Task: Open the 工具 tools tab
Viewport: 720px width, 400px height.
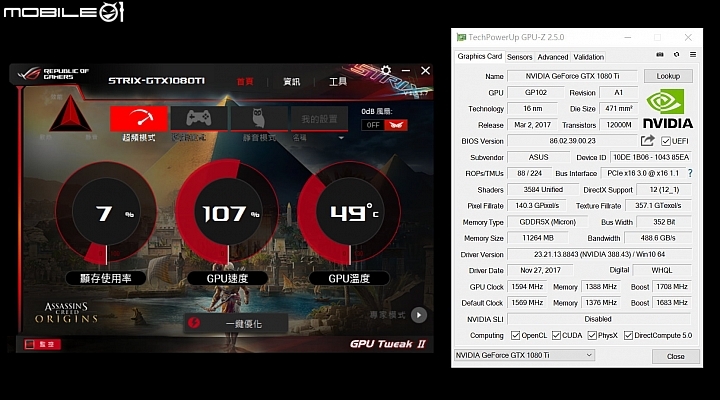Action: pyautogui.click(x=338, y=81)
